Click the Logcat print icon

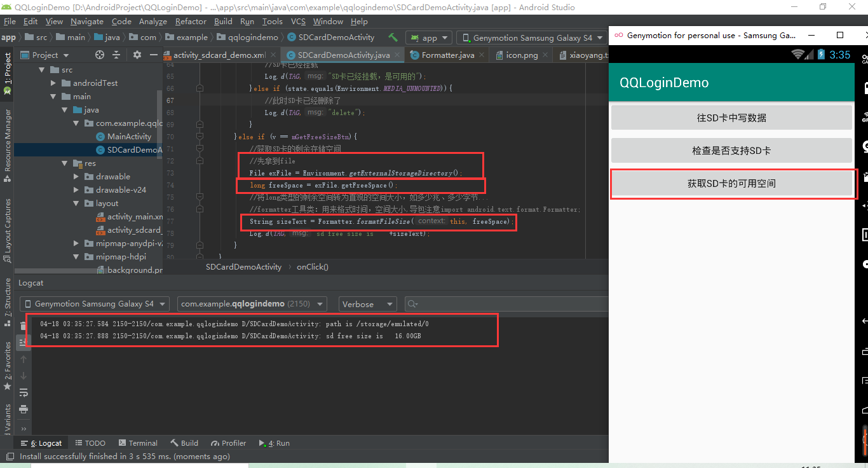[24, 409]
